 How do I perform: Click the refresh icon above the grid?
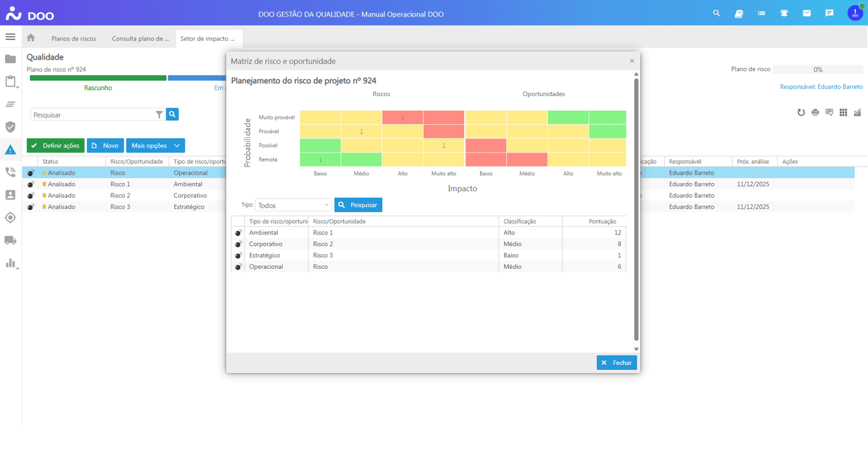pyautogui.click(x=801, y=113)
